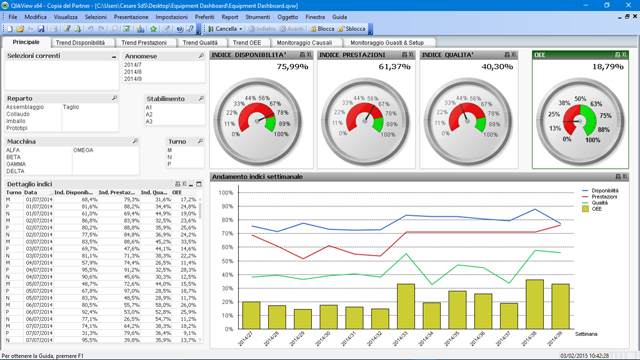
Task: Search the Annomese list box
Action: point(201,56)
